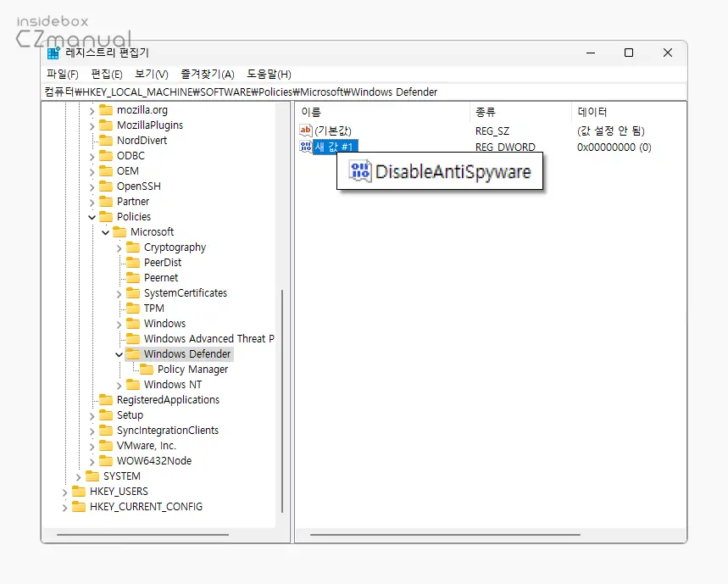This screenshot has height=584, width=728.
Task: Click the SYSTEM folder icon
Action: point(92,476)
